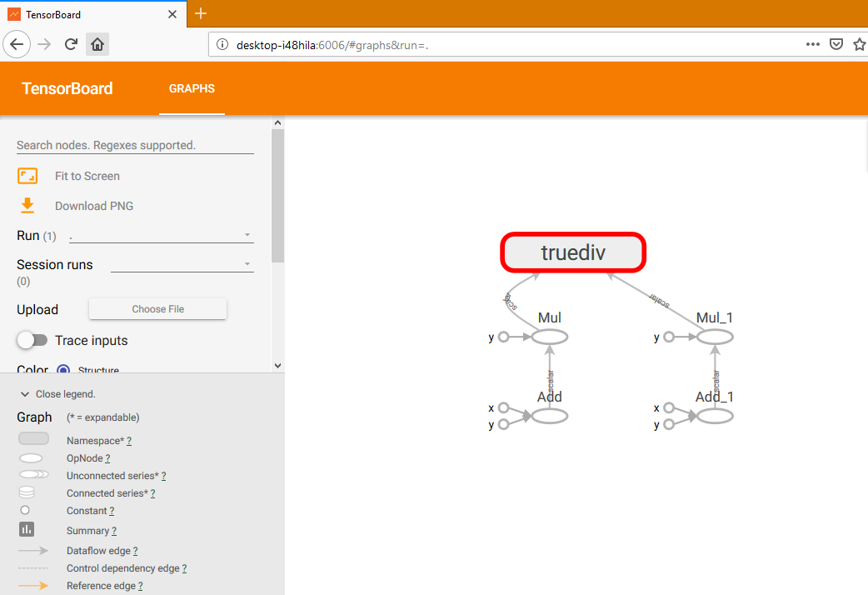Open the Run dropdown

coord(161,236)
